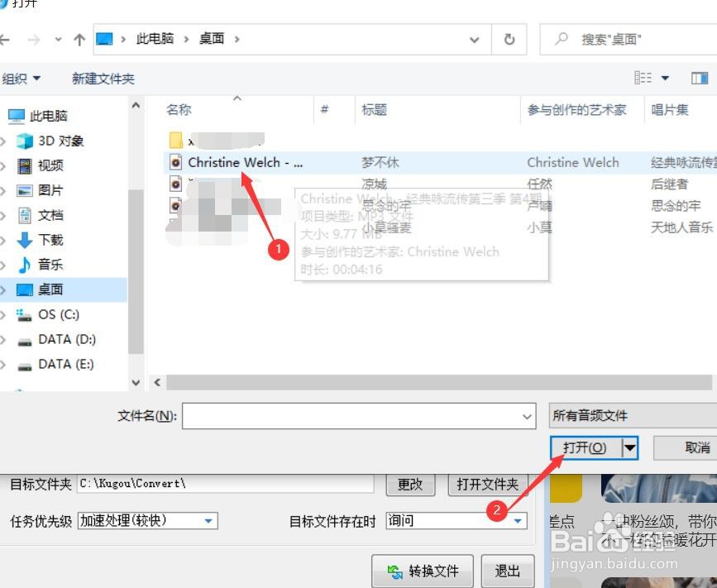The image size is (717, 588).
Task: Sort by 名称 column header
Action: click(x=179, y=110)
